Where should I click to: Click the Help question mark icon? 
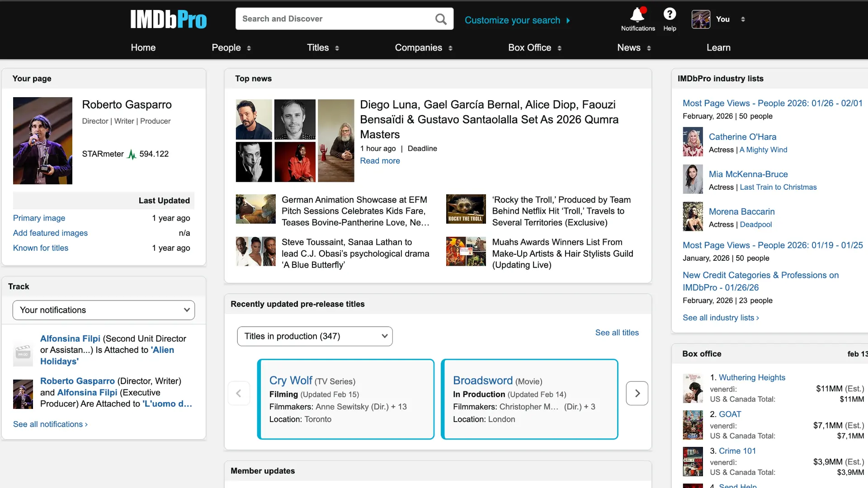click(670, 14)
